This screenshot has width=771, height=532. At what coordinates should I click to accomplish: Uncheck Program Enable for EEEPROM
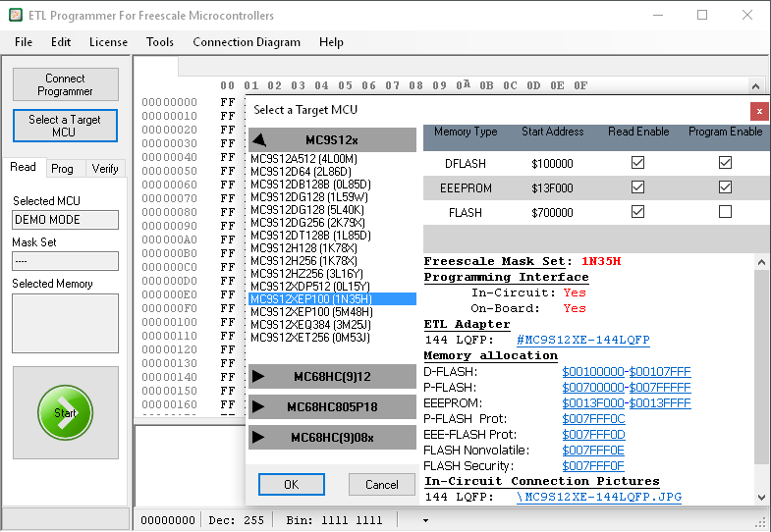click(725, 187)
